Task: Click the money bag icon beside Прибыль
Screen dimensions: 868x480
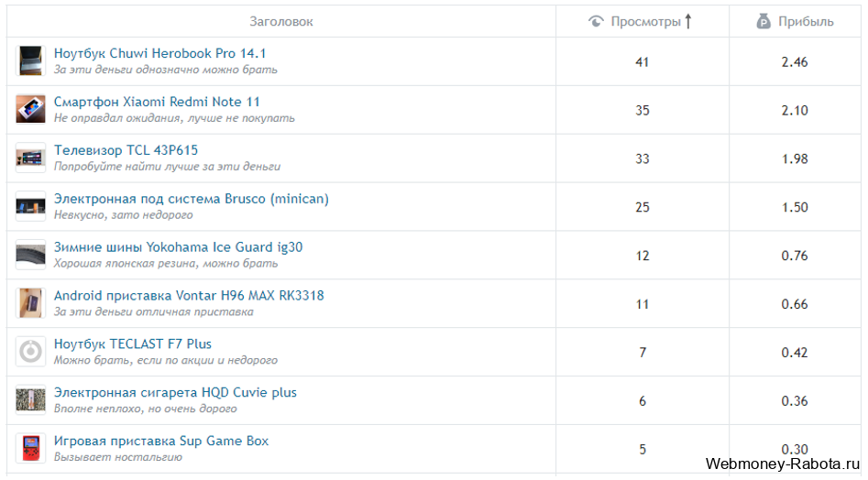Action: coord(764,22)
